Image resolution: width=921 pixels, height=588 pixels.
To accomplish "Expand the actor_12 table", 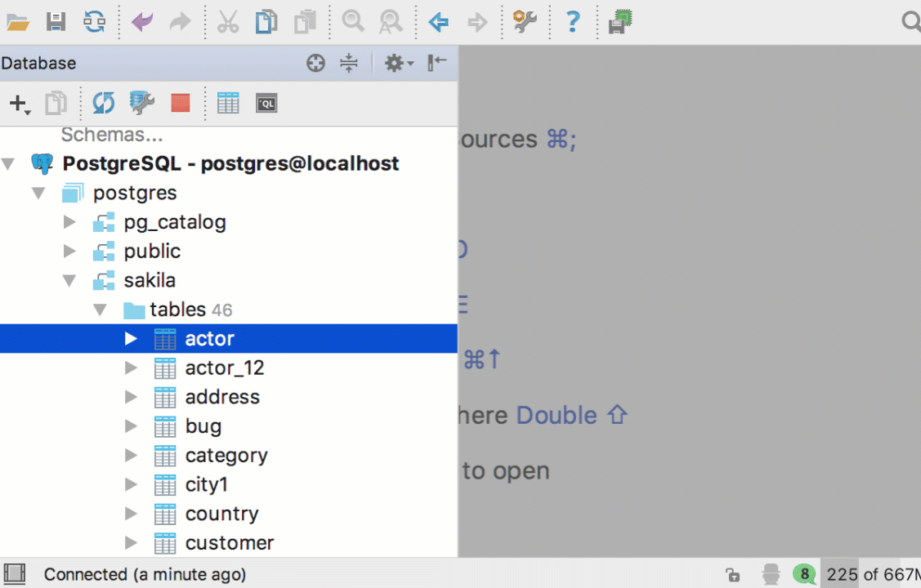I will 131,368.
